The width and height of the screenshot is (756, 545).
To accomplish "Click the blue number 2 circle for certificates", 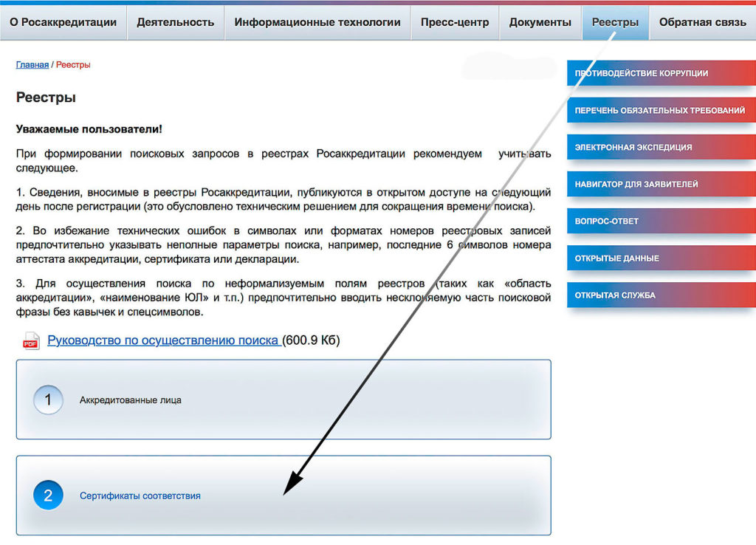I will click(48, 496).
